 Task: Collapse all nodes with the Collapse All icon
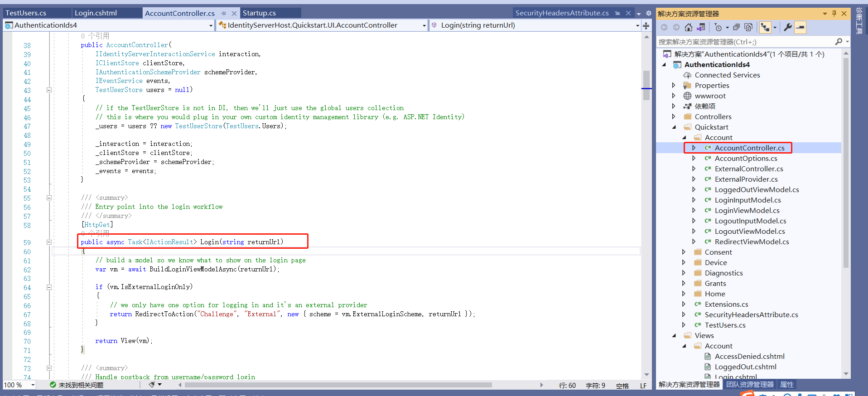(x=736, y=28)
